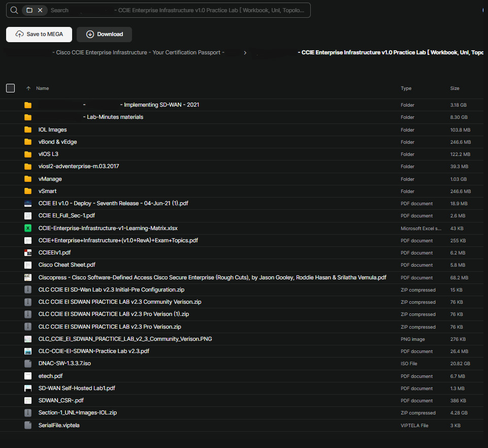Select the SerialFile.viptela file icon
The height and width of the screenshot is (448, 488).
pos(28,425)
